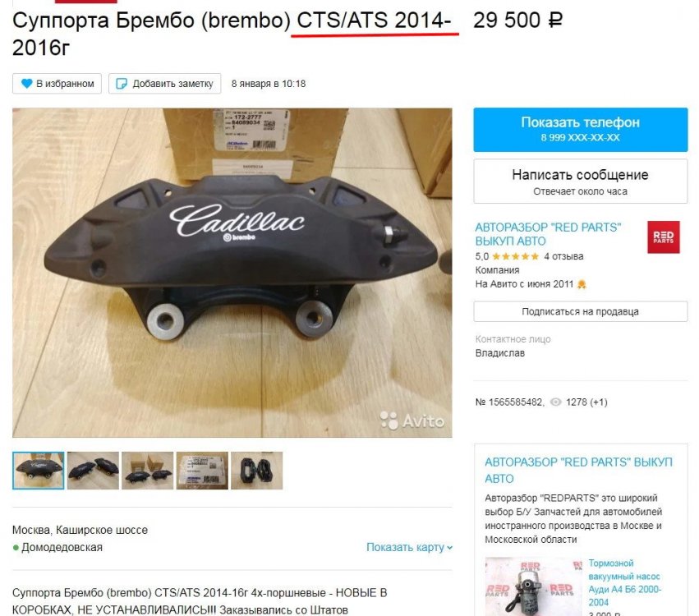This screenshot has width=699, height=616.
Task: Select fourth thumbnail showing box label
Action: click(202, 471)
